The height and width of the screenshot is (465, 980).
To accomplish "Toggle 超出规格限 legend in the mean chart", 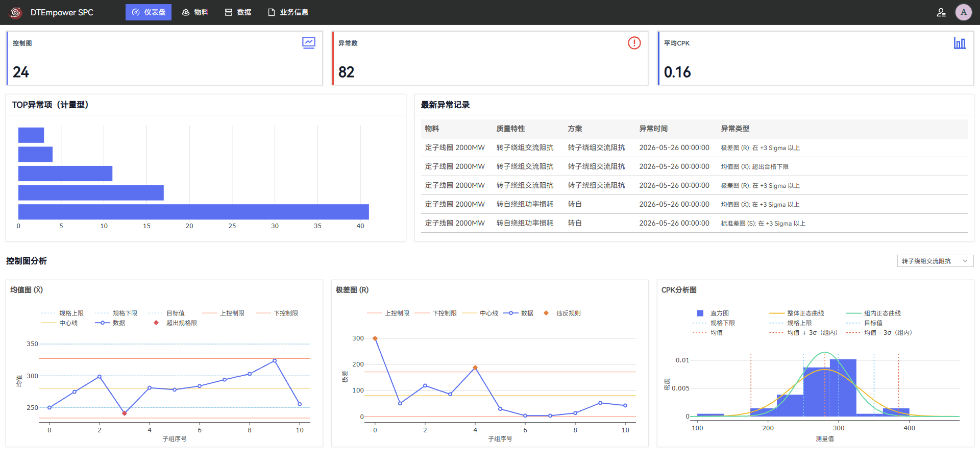I will pos(175,323).
